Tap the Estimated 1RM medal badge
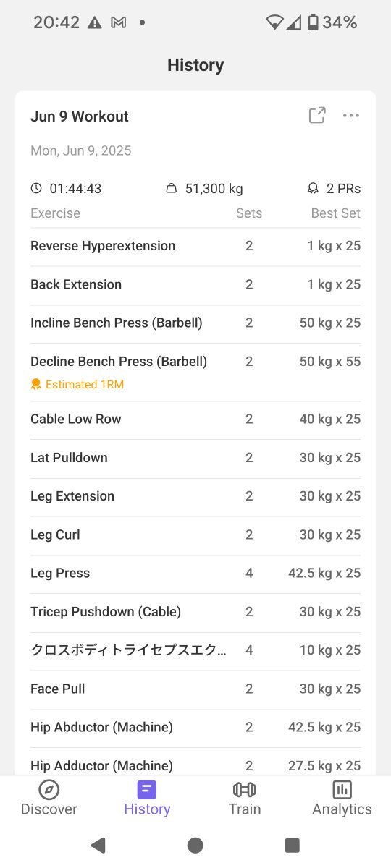Image resolution: width=391 pixels, height=868 pixels. click(36, 385)
